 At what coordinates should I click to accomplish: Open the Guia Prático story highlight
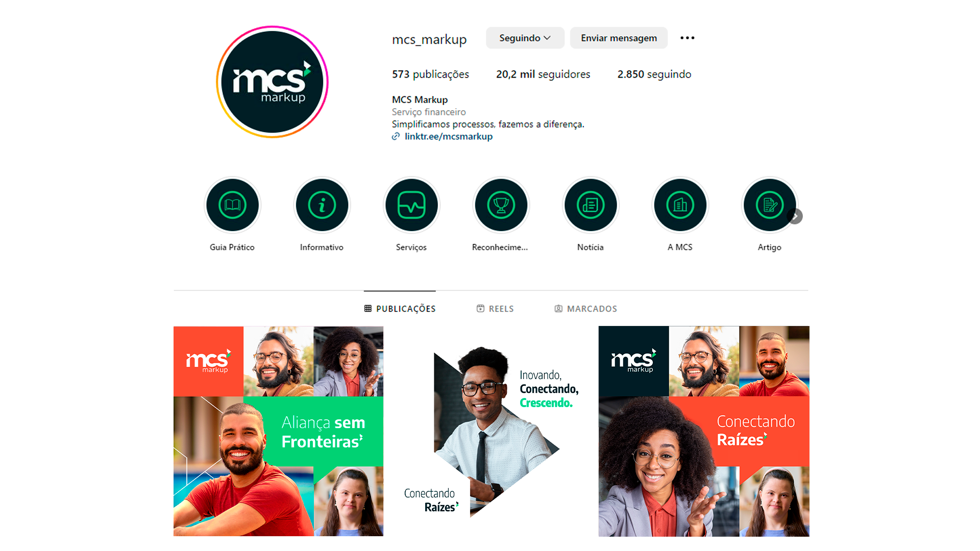(x=232, y=205)
